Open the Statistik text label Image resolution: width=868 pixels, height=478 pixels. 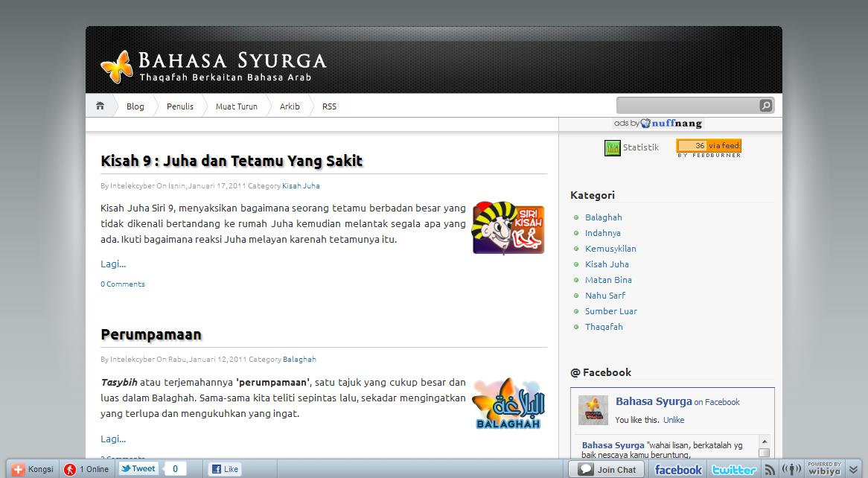(641, 147)
